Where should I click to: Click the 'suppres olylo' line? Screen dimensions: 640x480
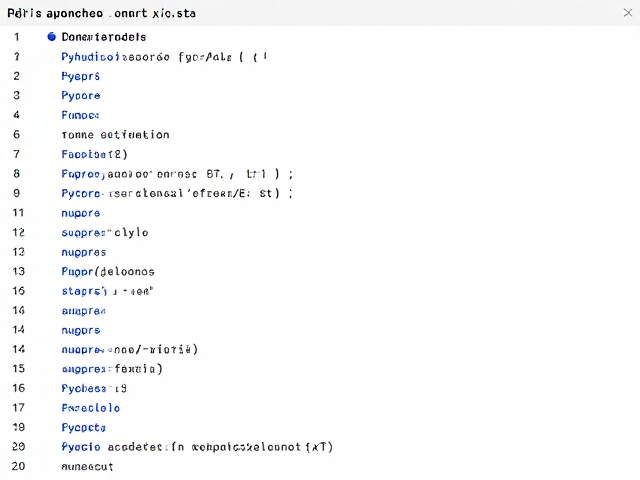[105, 233]
